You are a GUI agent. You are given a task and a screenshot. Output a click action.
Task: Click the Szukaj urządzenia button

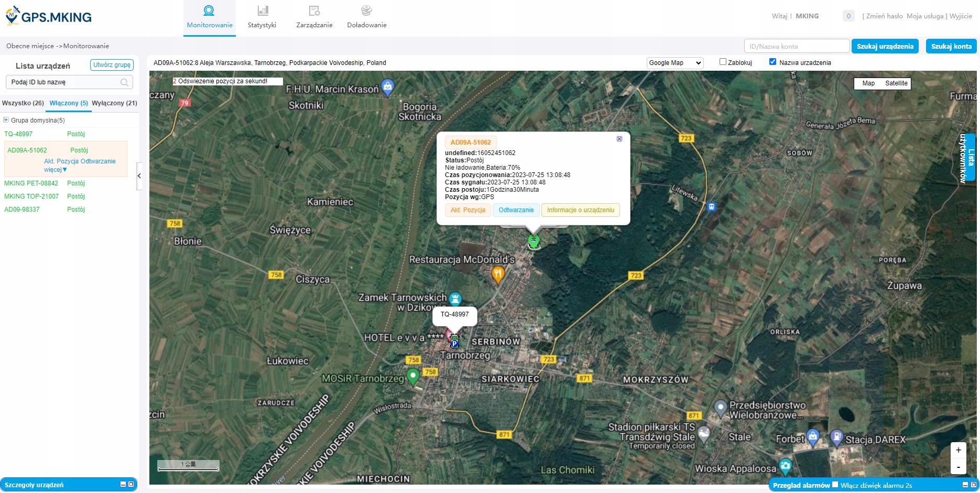click(885, 46)
